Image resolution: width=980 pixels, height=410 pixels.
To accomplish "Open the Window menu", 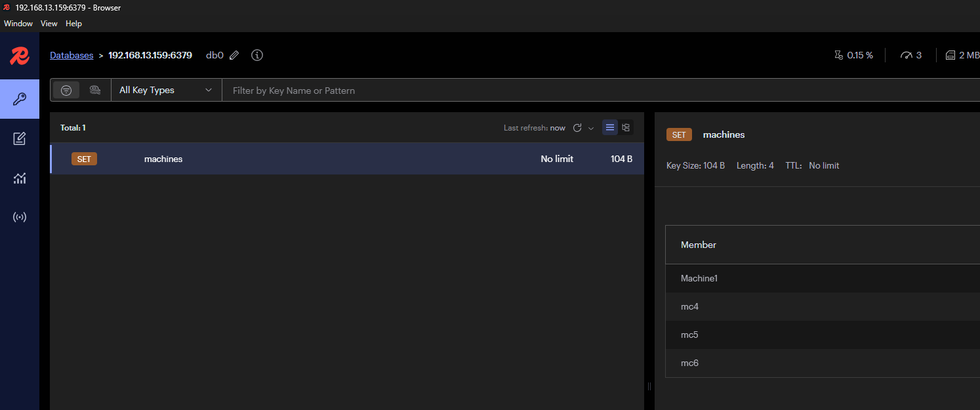I will pos(18,24).
